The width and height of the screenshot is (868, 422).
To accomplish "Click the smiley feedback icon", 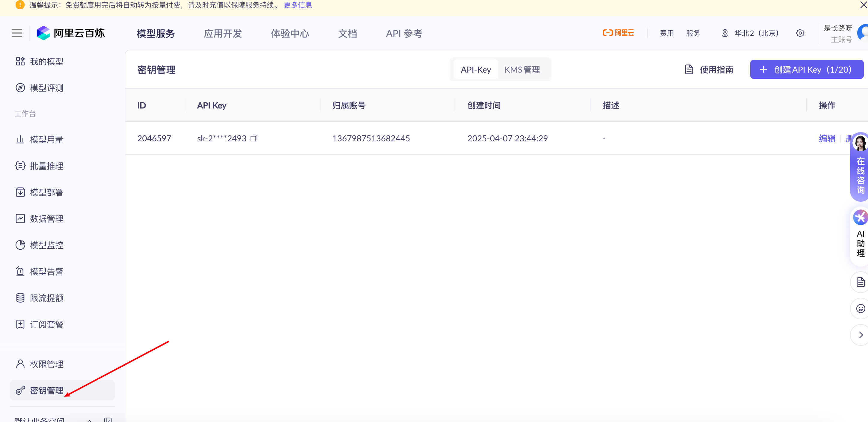I will click(860, 308).
